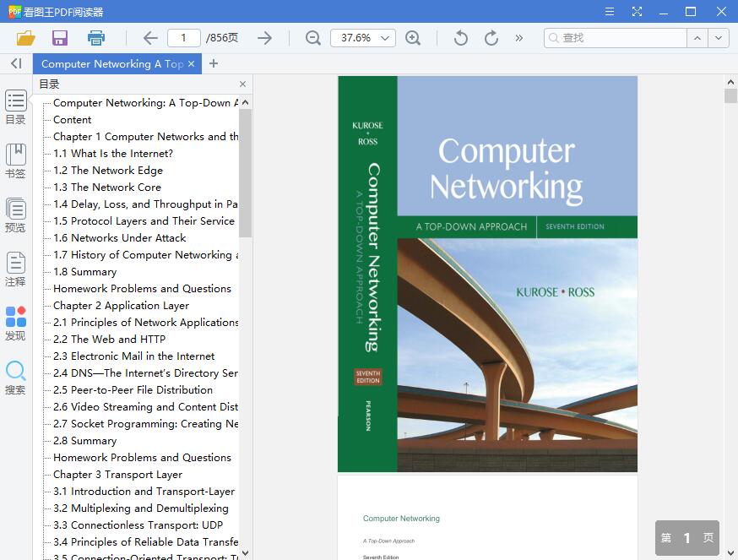Jump to the Content outline entry
Image resolution: width=738 pixels, height=560 pixels.
72,120
